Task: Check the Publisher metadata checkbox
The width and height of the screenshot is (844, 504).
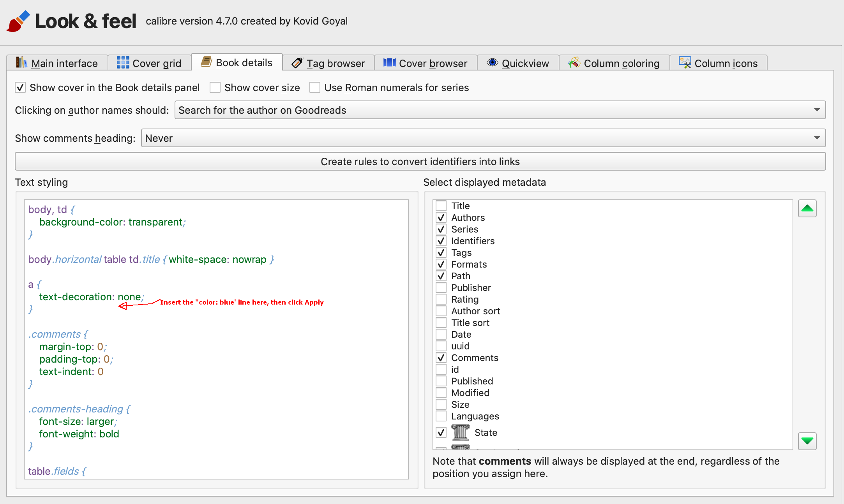Action: pos(441,288)
